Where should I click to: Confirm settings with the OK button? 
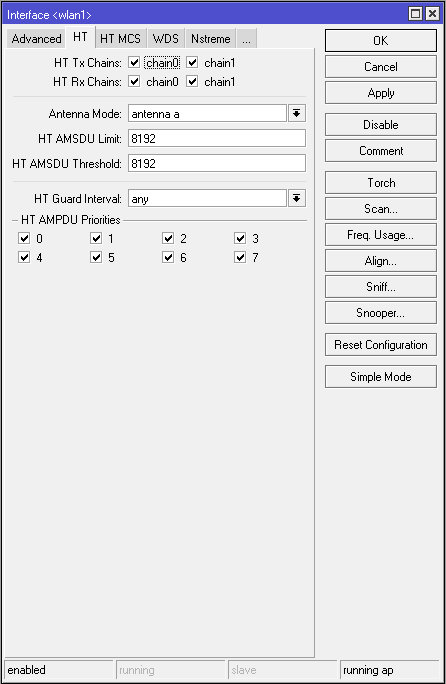(x=381, y=41)
